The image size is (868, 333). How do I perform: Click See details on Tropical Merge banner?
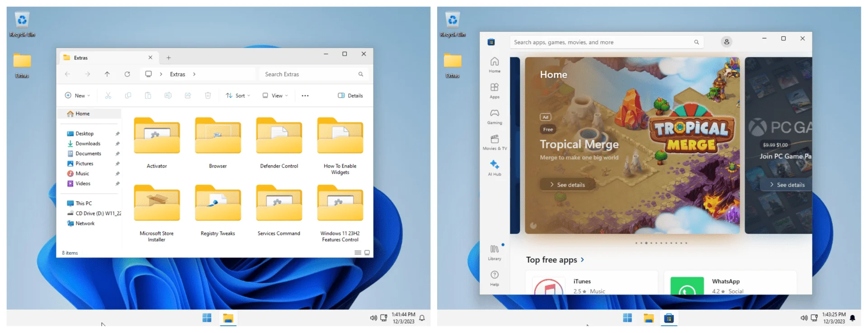coord(567,185)
